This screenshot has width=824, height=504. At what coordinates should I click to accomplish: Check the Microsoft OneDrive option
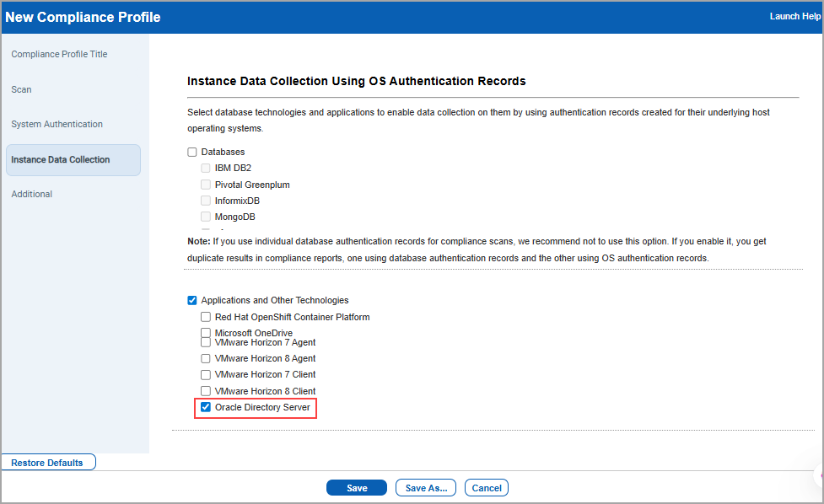205,333
